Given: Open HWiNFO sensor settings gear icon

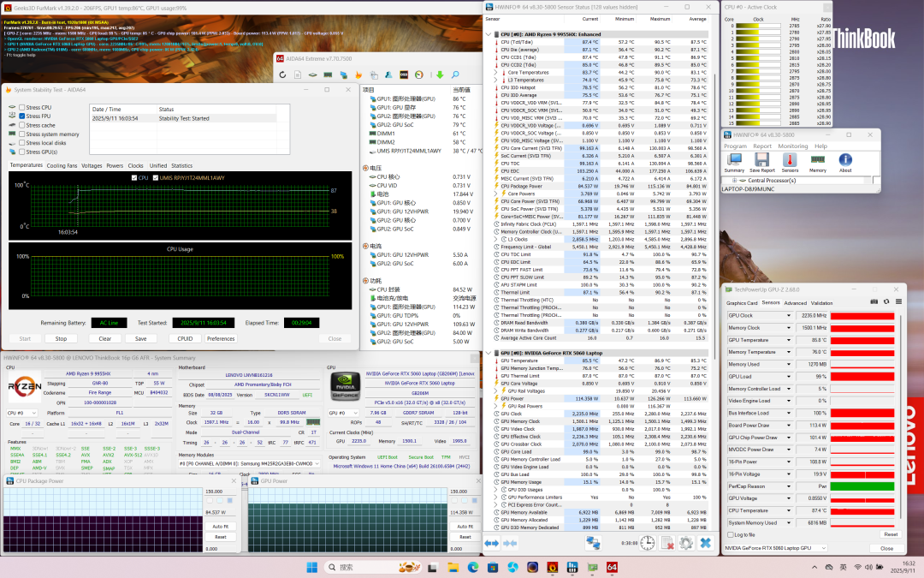Looking at the screenshot, I should click(x=686, y=543).
